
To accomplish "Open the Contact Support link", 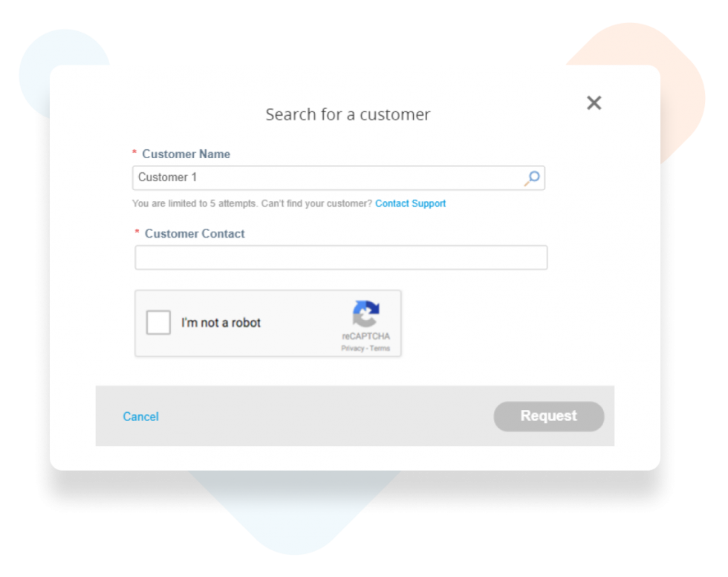I will tap(410, 203).
